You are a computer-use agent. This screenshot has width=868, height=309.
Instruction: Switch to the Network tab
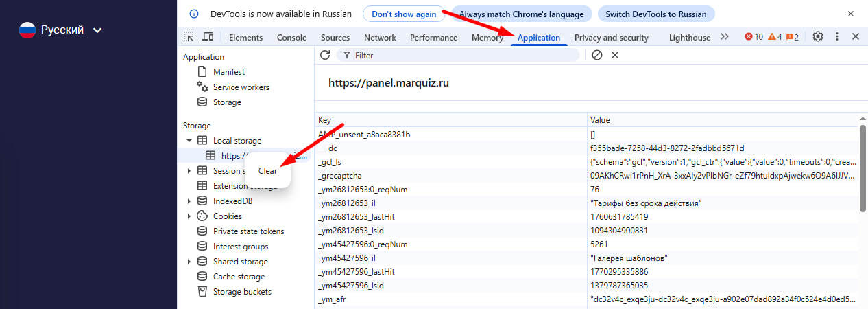pos(380,38)
